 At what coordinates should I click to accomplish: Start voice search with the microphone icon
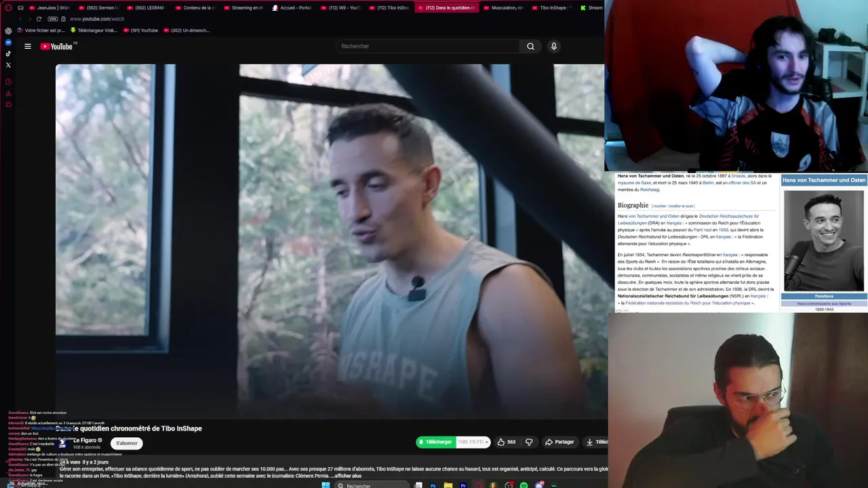553,46
